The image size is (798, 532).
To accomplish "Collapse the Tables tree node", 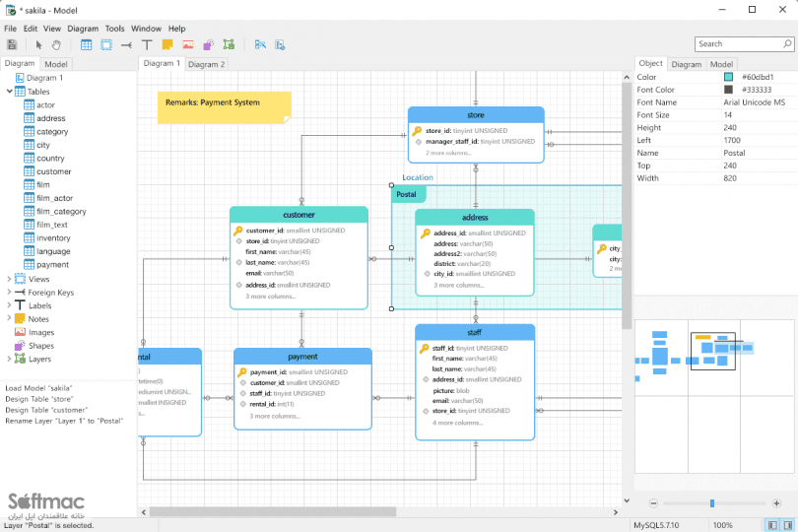I will (x=9, y=91).
